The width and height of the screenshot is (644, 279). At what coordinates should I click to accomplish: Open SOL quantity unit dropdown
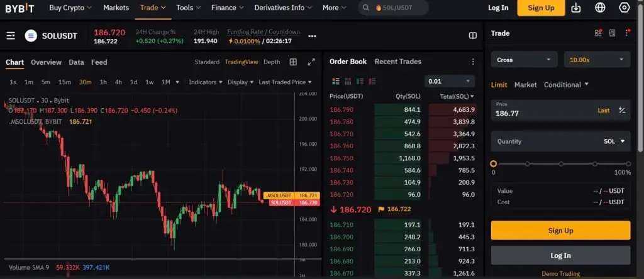614,141
